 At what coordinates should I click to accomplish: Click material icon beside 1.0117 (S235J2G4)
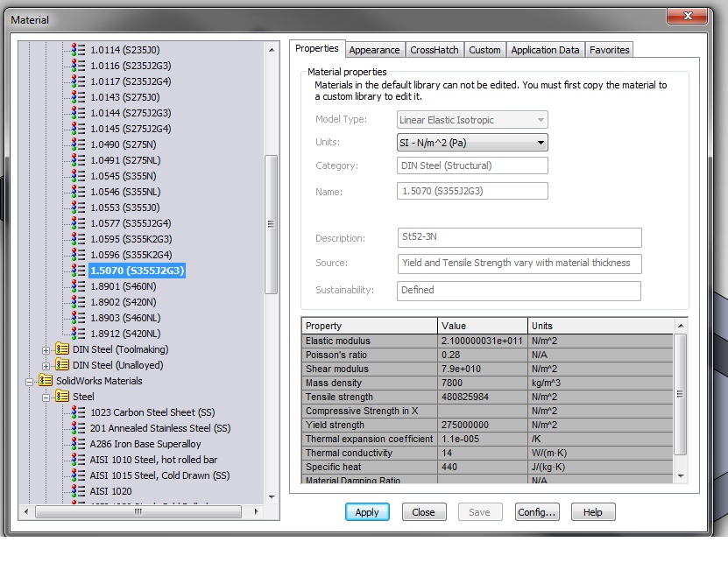(x=79, y=81)
